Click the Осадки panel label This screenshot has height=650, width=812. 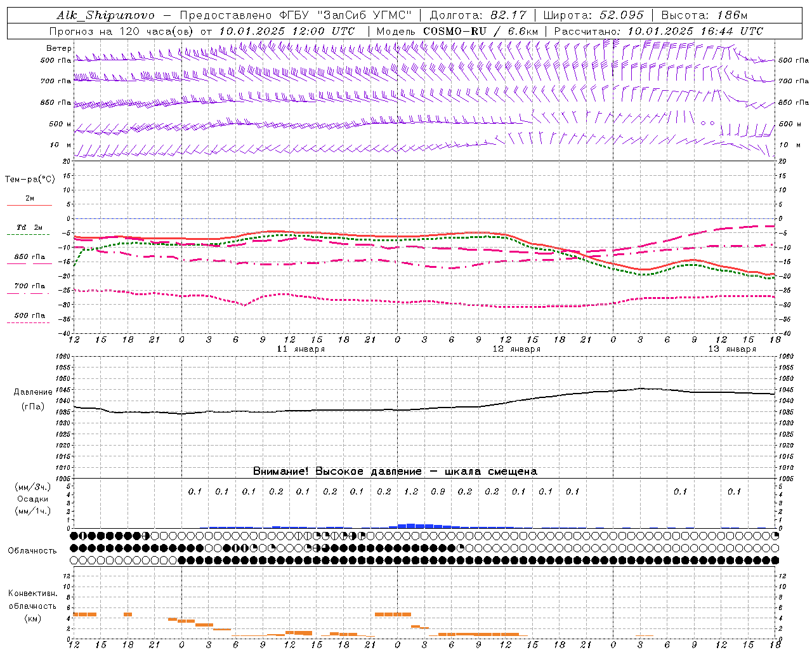pos(33,499)
